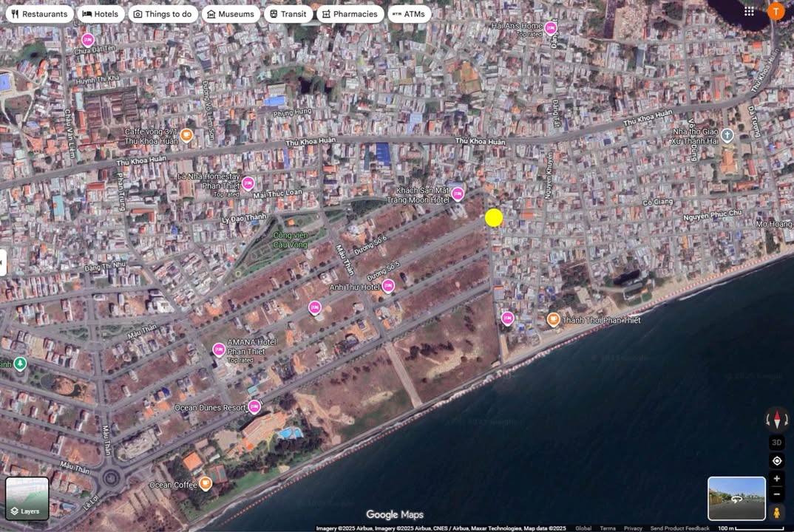
Task: Open the Google apps launcher grid
Action: [747, 11]
